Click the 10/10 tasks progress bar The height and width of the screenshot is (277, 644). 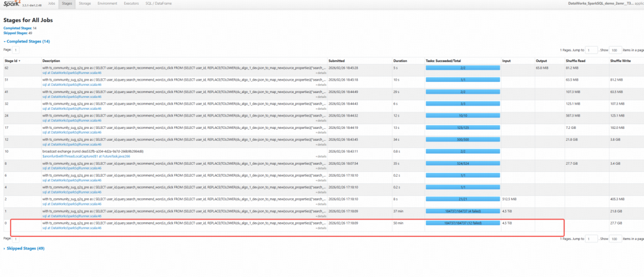pyautogui.click(x=463, y=115)
